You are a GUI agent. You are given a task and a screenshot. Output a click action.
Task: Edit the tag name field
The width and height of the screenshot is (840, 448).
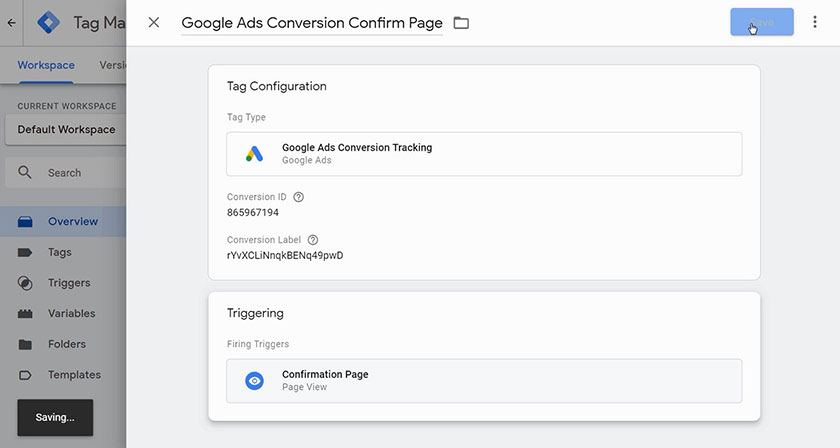pyautogui.click(x=312, y=22)
